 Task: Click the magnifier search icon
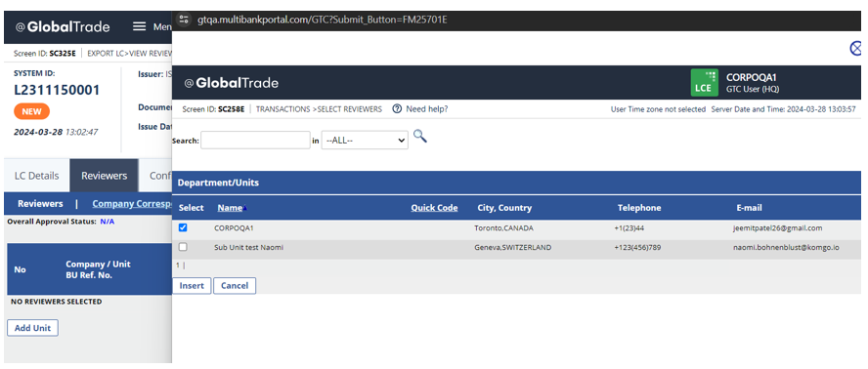(x=420, y=136)
